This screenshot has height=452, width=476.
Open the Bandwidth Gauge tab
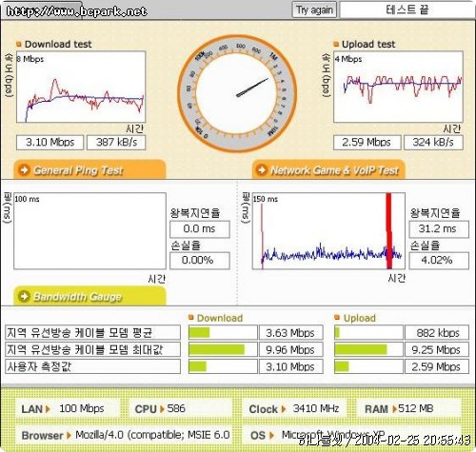point(89,296)
